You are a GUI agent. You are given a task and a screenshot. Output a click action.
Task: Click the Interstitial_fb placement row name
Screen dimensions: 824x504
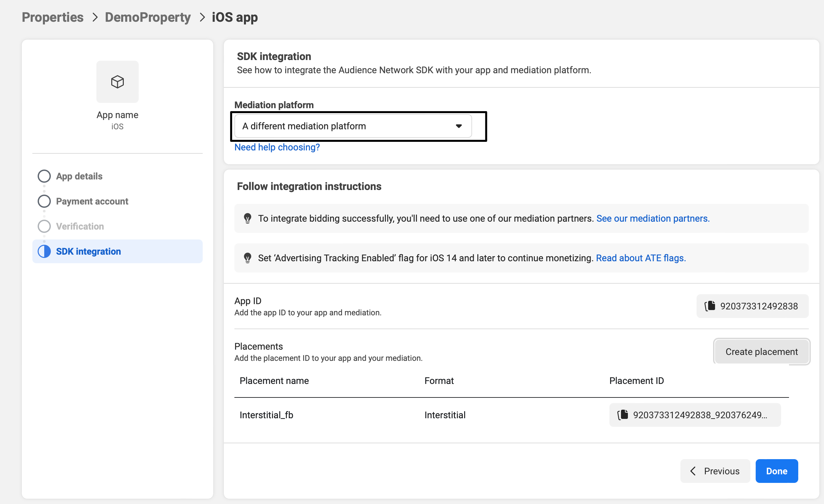click(x=266, y=415)
